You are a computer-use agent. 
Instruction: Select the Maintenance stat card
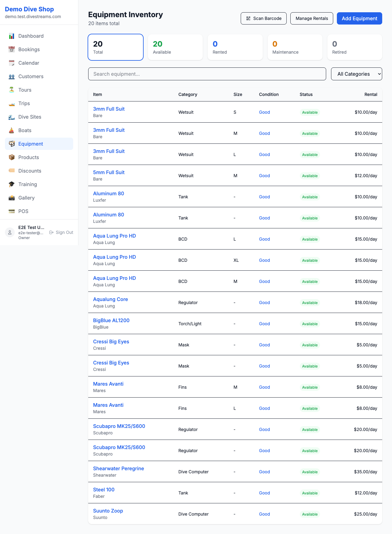coord(295,47)
